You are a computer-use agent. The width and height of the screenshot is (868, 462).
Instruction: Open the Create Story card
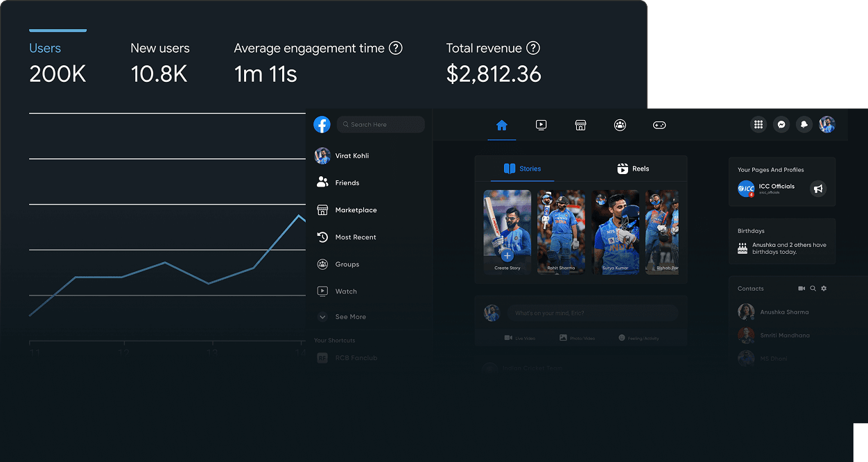point(507,232)
